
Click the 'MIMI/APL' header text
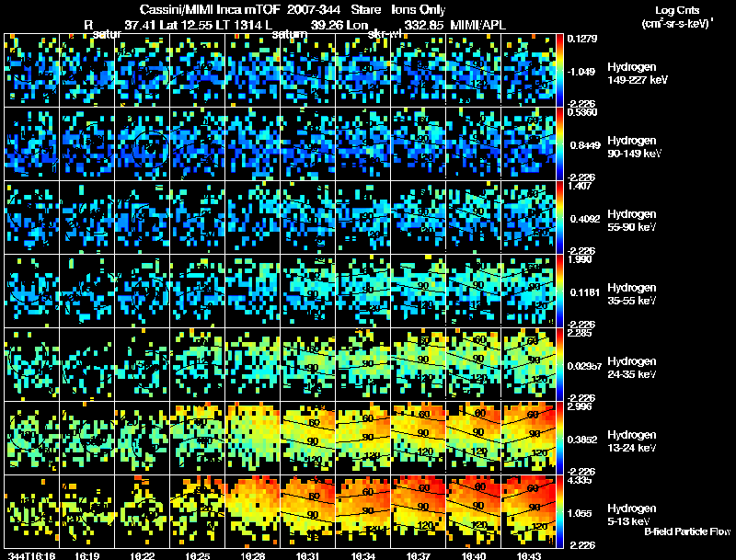point(478,26)
